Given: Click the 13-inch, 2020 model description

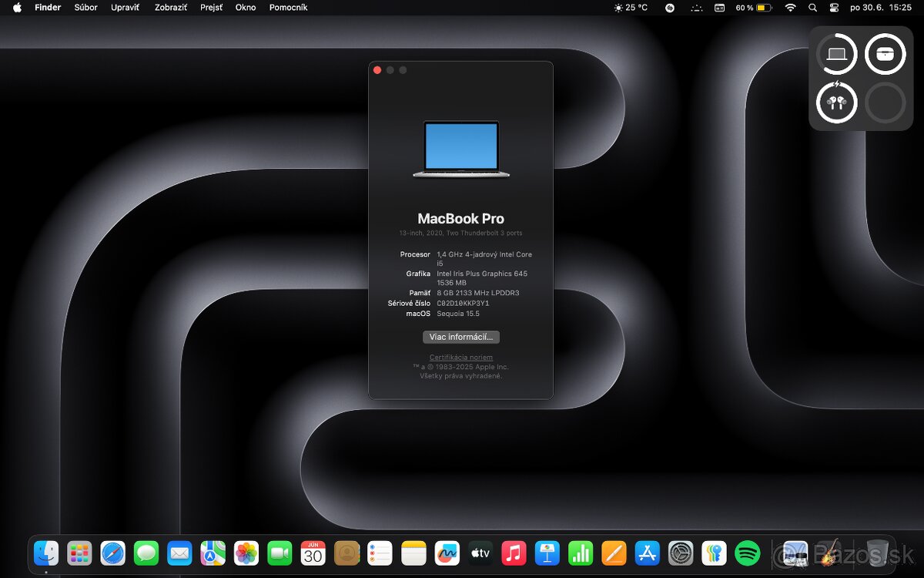Looking at the screenshot, I should (461, 233).
